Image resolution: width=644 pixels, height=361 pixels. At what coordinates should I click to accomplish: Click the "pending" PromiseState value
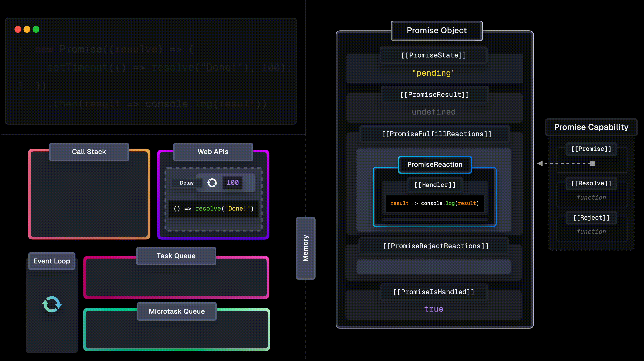tap(434, 73)
